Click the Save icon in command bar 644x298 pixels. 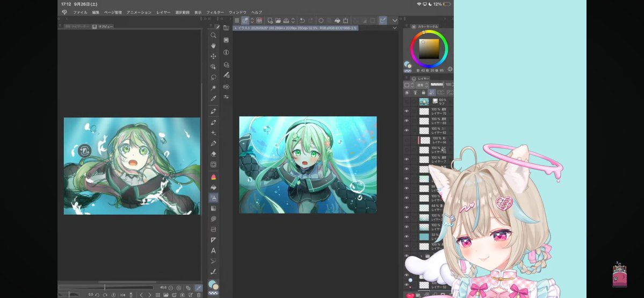[x=286, y=20]
